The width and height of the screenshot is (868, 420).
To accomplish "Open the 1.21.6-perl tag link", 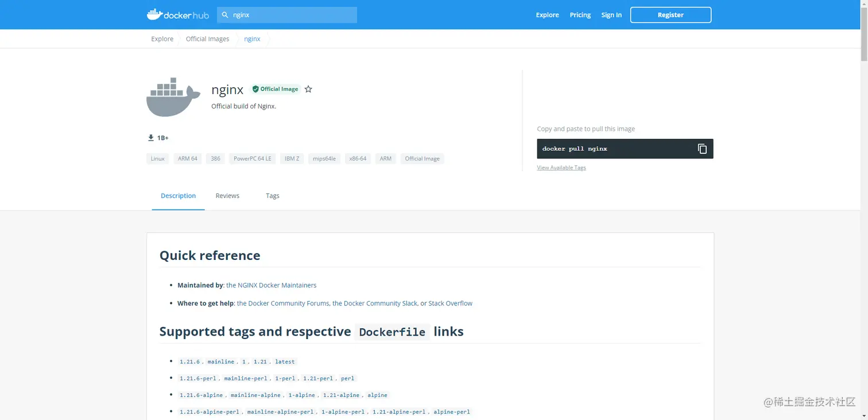I will [198, 378].
